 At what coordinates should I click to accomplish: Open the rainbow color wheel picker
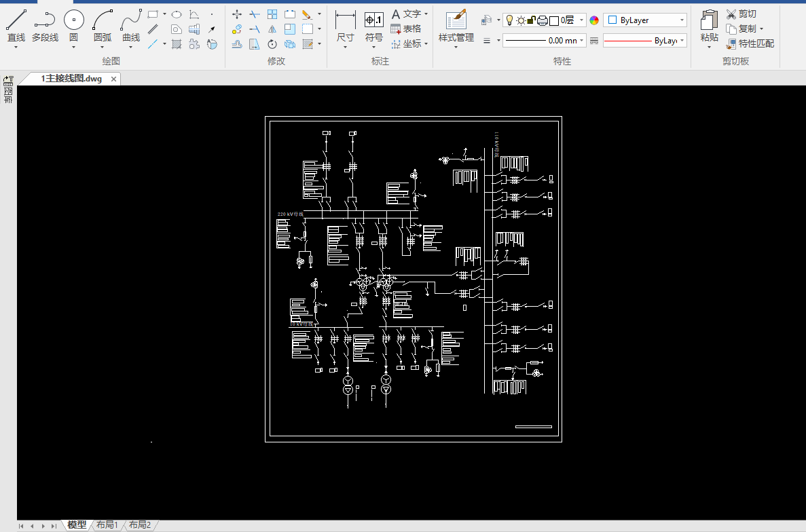tap(594, 20)
